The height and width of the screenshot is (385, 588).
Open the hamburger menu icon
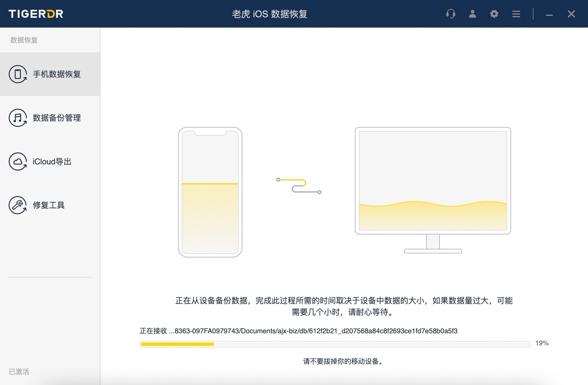(x=516, y=14)
